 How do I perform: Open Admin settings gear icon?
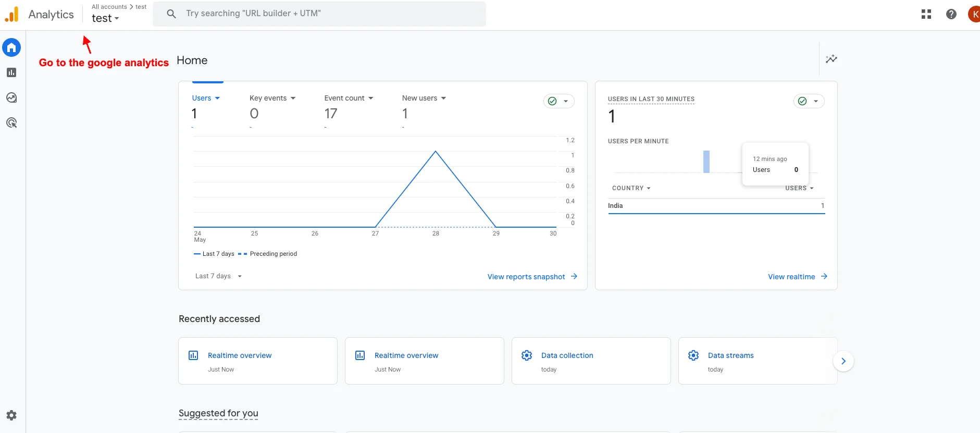pyautogui.click(x=11, y=415)
